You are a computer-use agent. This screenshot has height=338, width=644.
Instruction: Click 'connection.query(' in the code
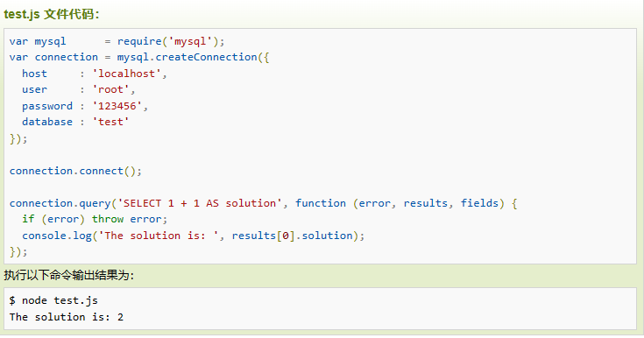coord(63,203)
